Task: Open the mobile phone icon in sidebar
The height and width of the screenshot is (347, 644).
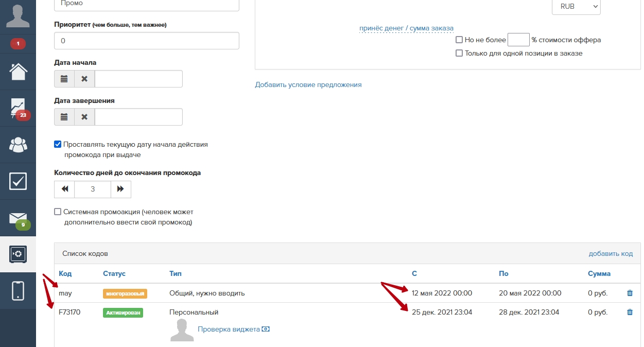Action: click(x=18, y=291)
